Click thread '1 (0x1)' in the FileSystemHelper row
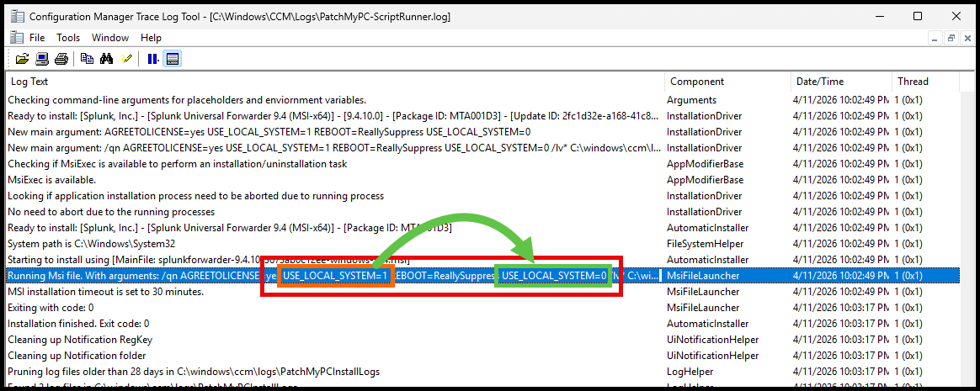The image size is (980, 391). point(908,244)
